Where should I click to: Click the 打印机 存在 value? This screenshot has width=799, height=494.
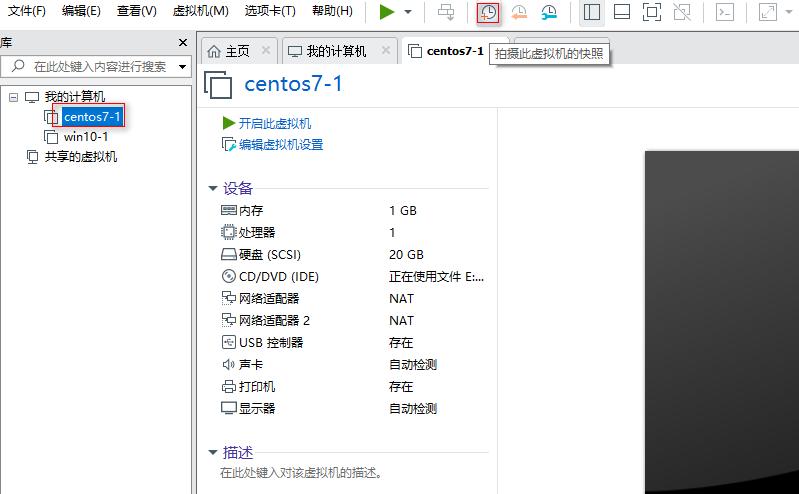401,386
